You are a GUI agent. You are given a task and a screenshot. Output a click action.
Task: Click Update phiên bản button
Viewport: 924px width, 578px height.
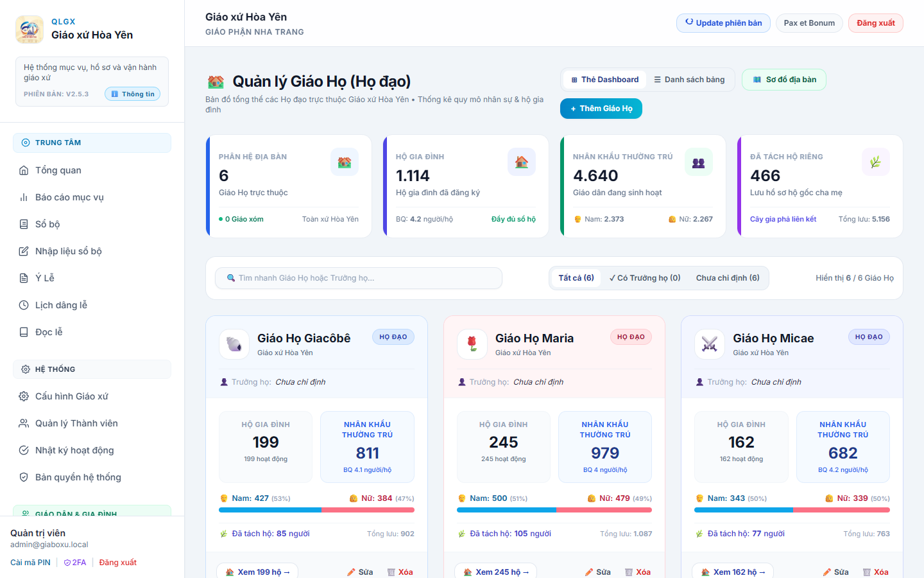coord(723,23)
